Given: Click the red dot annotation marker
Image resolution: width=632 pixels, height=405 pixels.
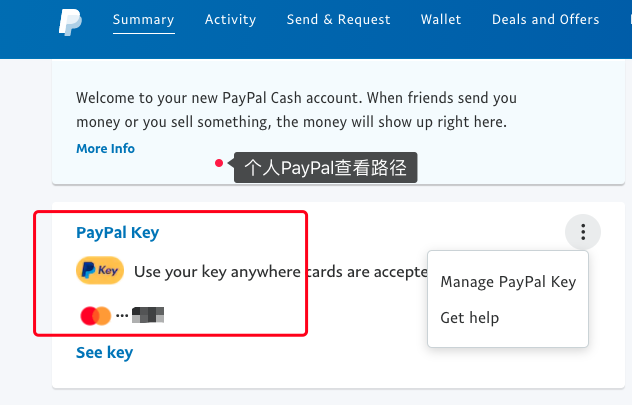Looking at the screenshot, I should coord(218,164).
